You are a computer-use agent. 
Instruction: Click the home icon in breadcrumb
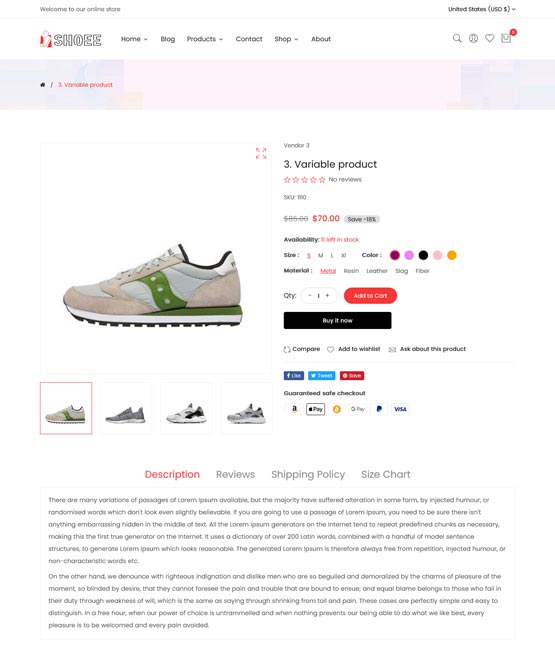coord(42,85)
